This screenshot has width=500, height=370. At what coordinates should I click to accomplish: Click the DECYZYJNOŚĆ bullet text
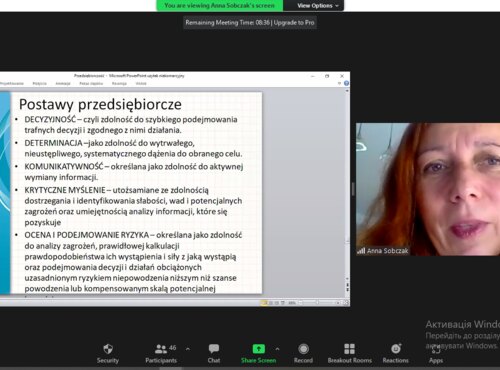tap(131, 125)
